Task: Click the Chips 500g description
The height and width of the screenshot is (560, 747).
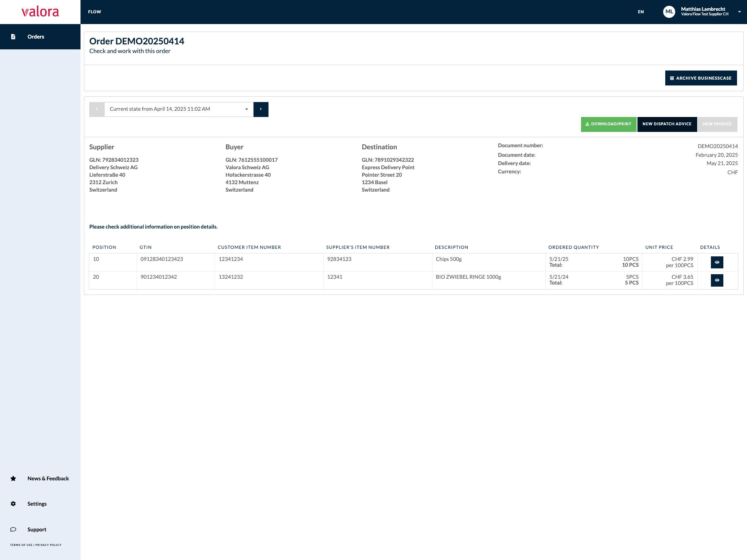Action: pos(449,259)
